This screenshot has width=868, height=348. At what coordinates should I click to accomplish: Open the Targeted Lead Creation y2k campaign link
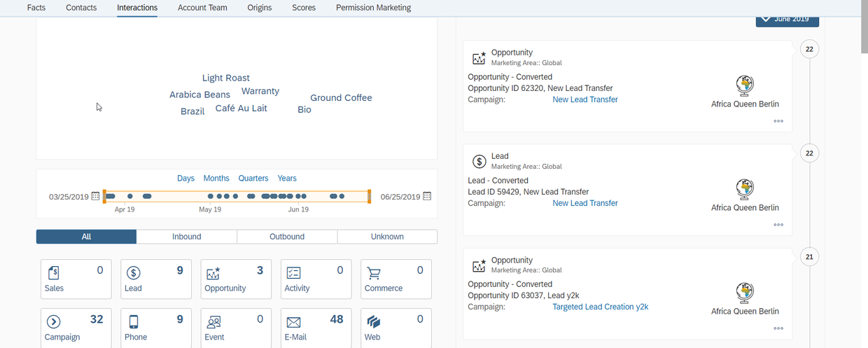(601, 307)
